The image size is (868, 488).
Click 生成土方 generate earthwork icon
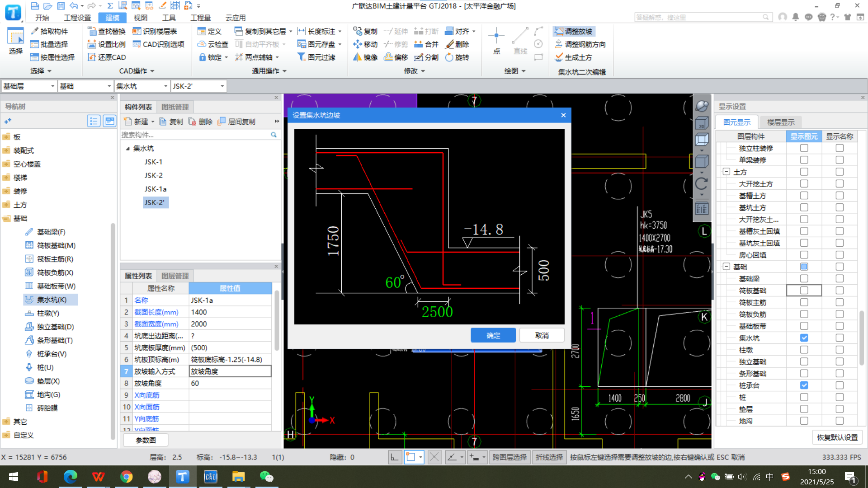tap(559, 57)
